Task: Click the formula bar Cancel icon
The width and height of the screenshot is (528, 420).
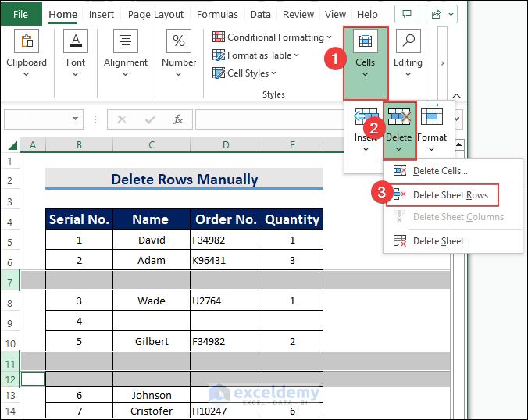Action: (122, 119)
